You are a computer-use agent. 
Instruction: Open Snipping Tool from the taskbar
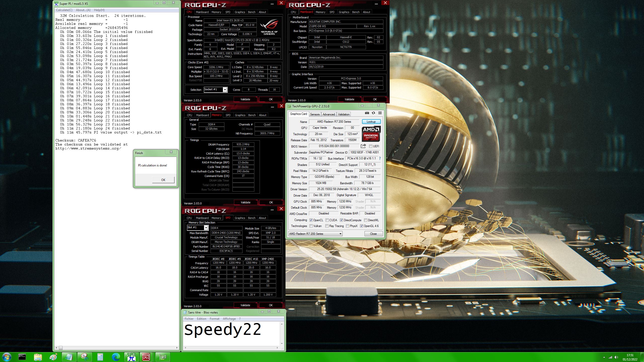click(x=85, y=357)
